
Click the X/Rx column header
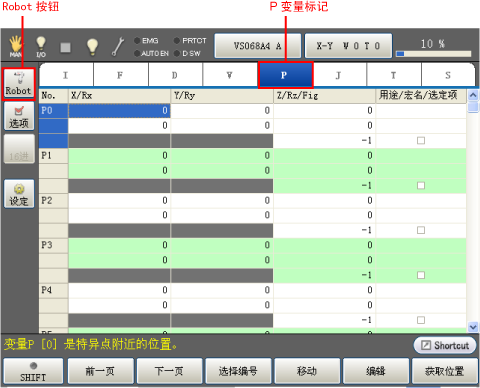click(x=119, y=96)
